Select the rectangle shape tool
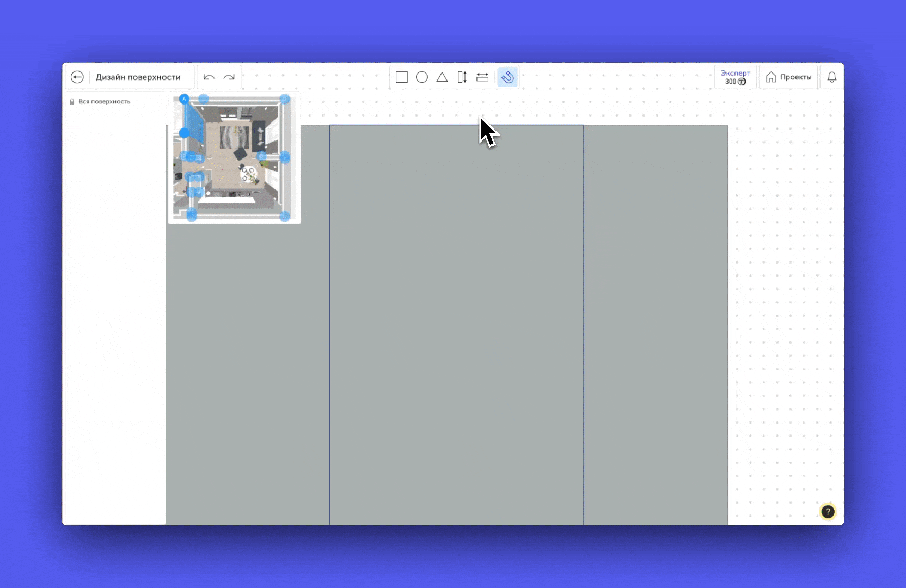This screenshot has width=906, height=588. tap(402, 77)
